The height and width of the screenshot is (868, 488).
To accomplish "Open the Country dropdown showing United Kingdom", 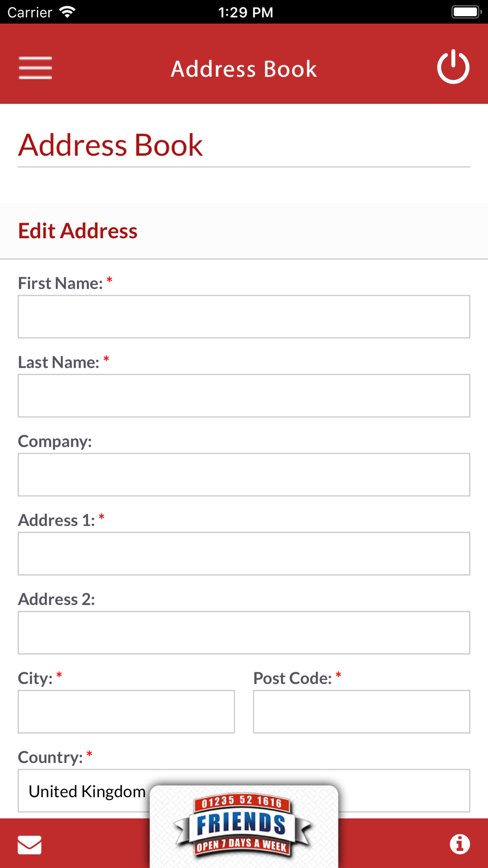I will click(244, 790).
